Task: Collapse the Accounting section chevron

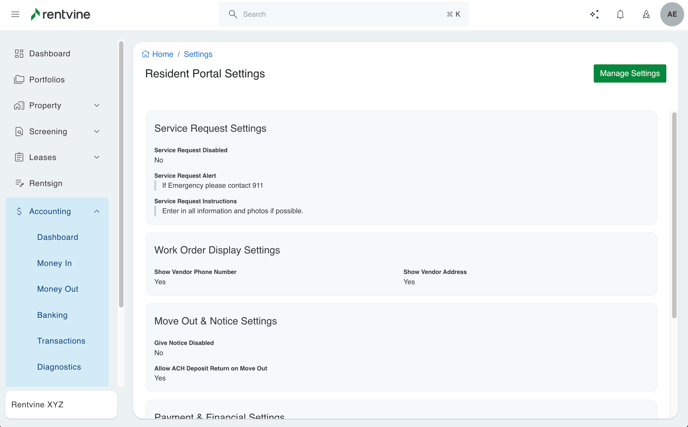Action: [97, 211]
